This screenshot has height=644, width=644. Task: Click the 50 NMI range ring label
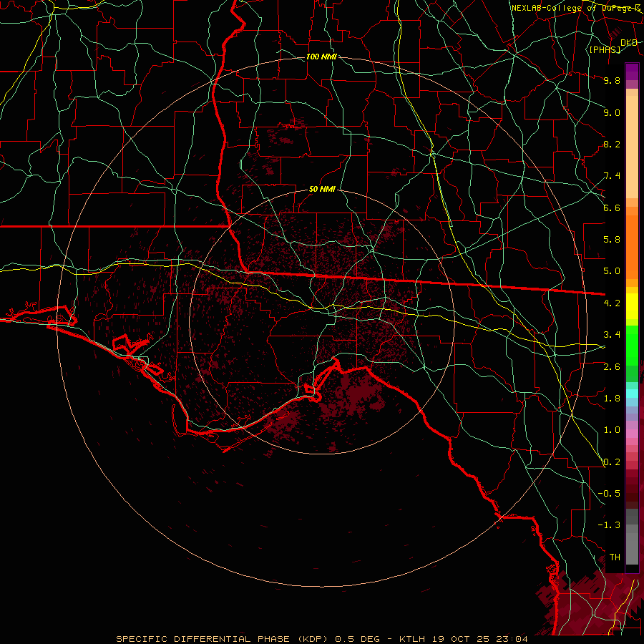click(322, 189)
